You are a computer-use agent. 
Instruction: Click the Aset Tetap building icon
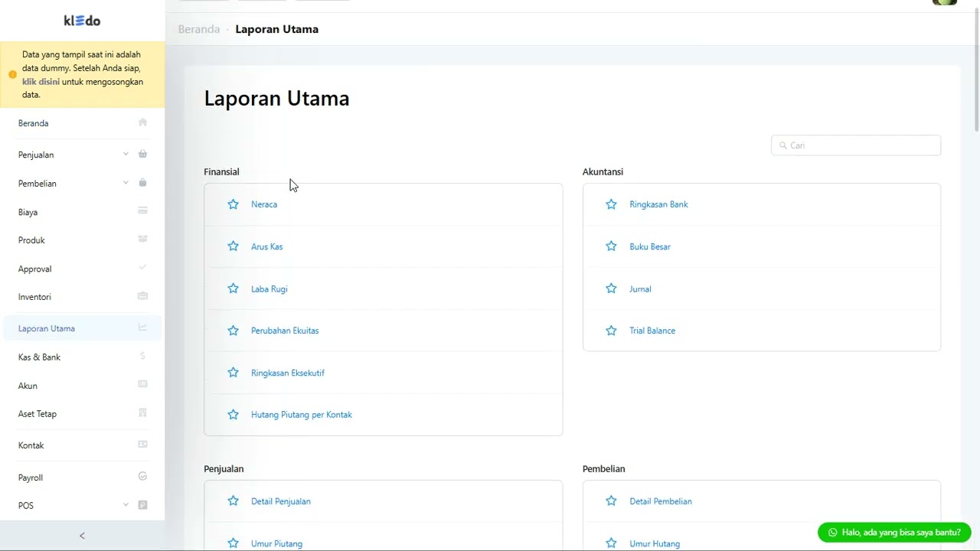point(142,412)
